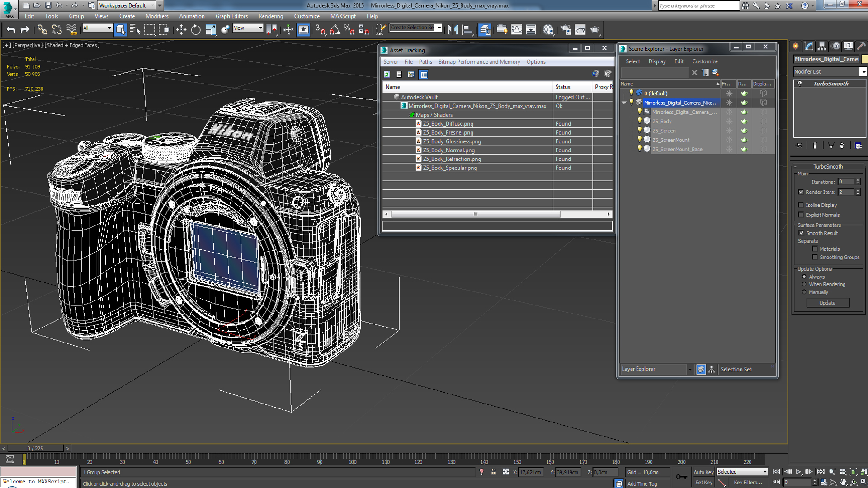Click the Redo arrow in the toolbar
Viewport: 868px width, 488px height.
coord(25,30)
